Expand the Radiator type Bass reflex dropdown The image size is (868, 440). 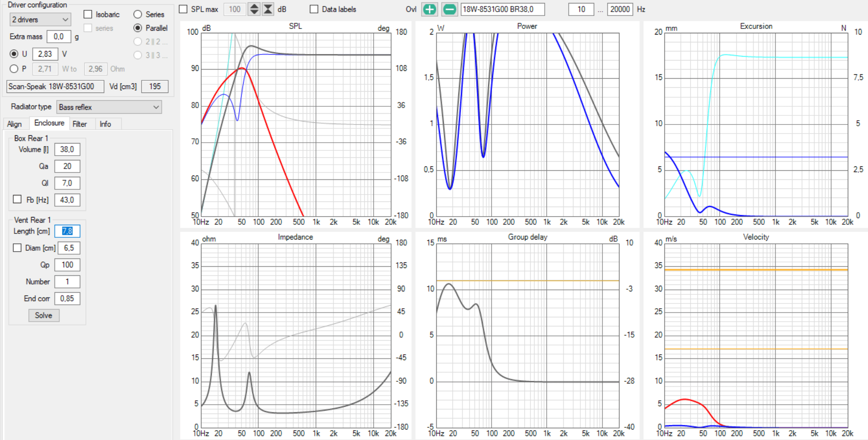click(109, 107)
